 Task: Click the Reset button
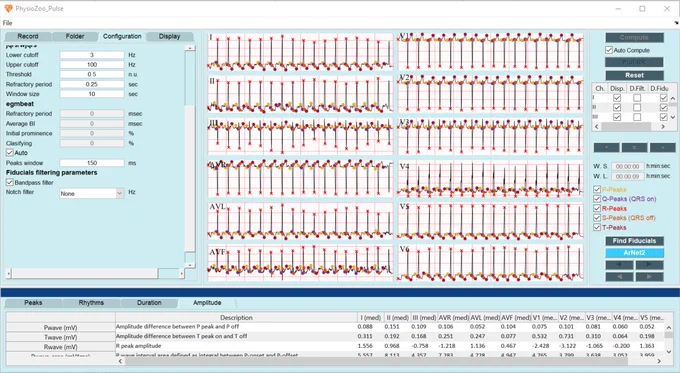click(x=634, y=75)
